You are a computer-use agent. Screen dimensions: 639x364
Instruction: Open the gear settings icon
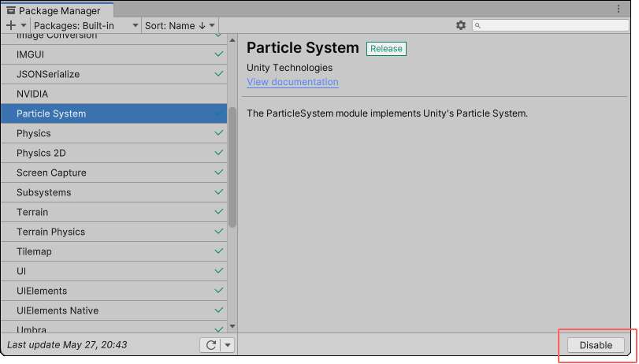pos(460,25)
